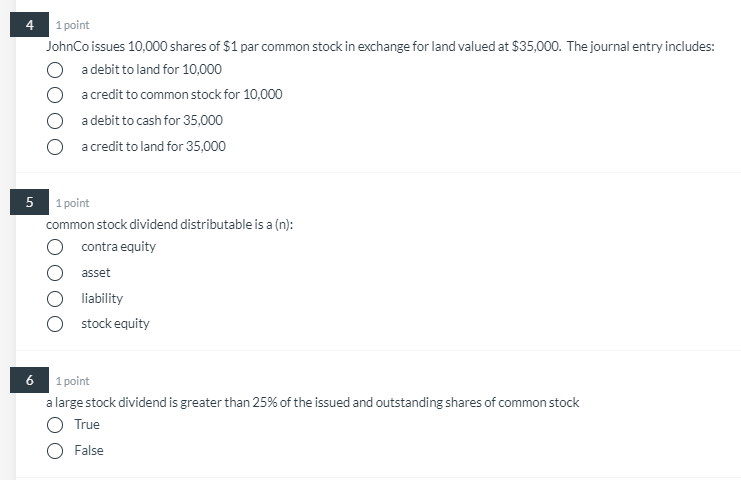
Task: Click the 'True' answer label text
Action: pyautogui.click(x=87, y=424)
